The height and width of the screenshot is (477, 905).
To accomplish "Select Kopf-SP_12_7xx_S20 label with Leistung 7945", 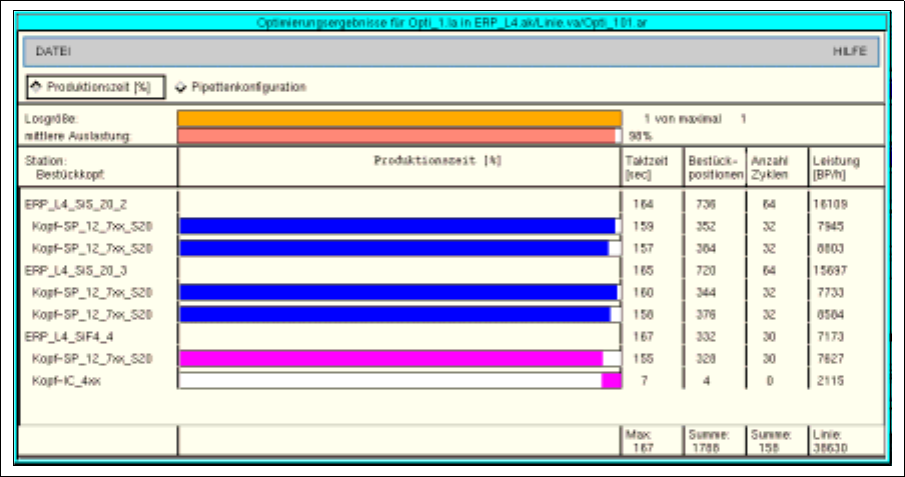I will pyautogui.click(x=92, y=226).
